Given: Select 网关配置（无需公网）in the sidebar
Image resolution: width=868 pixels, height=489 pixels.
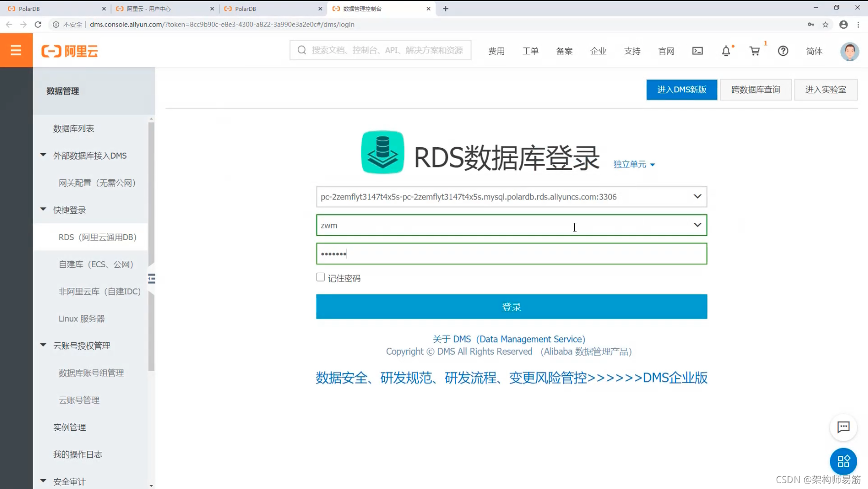Looking at the screenshot, I should click(x=97, y=183).
